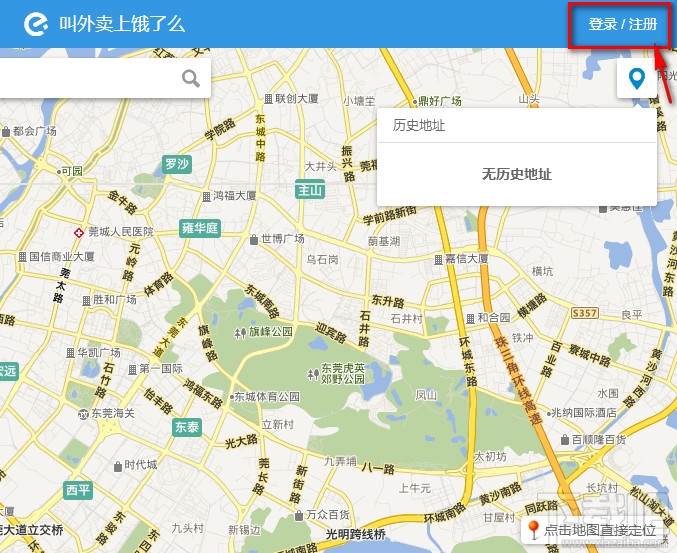Select the 历史地址 header
Viewport: 677px width, 553px height.
[418, 125]
